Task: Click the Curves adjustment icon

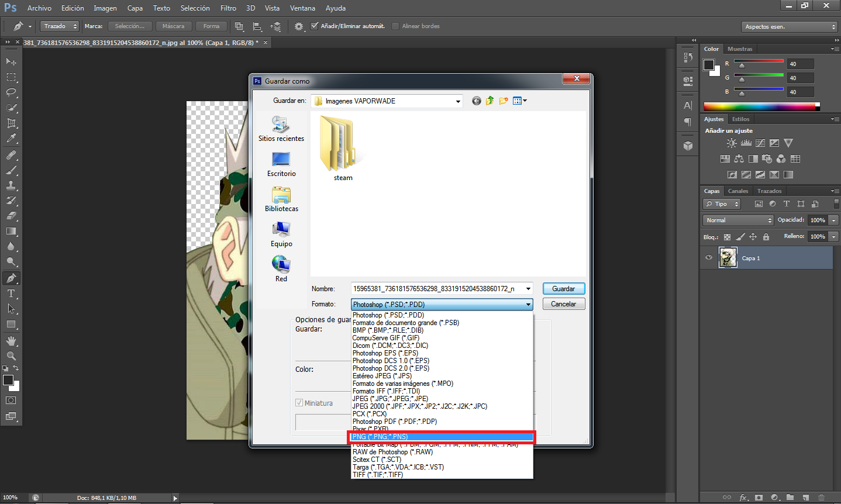Action: click(x=760, y=143)
